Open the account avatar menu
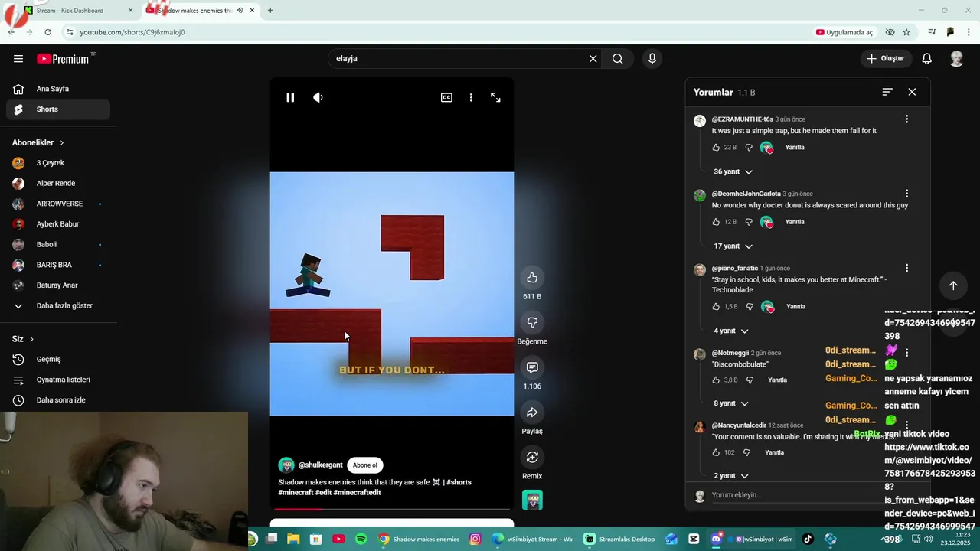 click(x=956, y=59)
